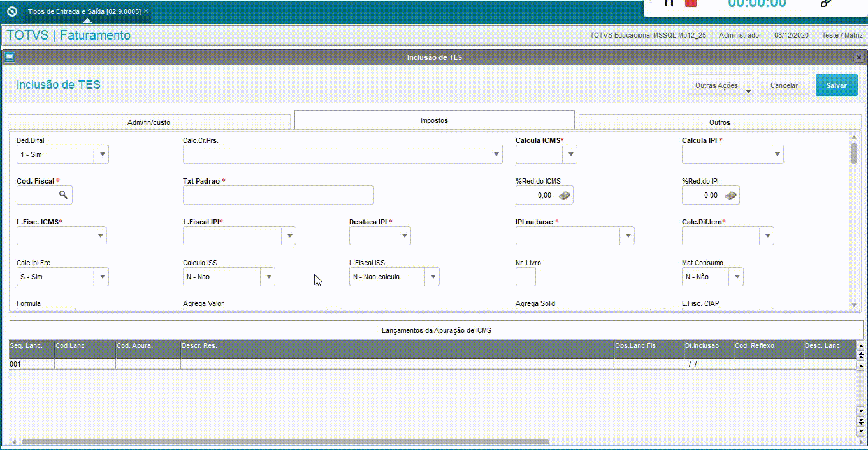Expand the Calculo ISS dropdown
Screen dimensions: 868x450
tap(268, 277)
